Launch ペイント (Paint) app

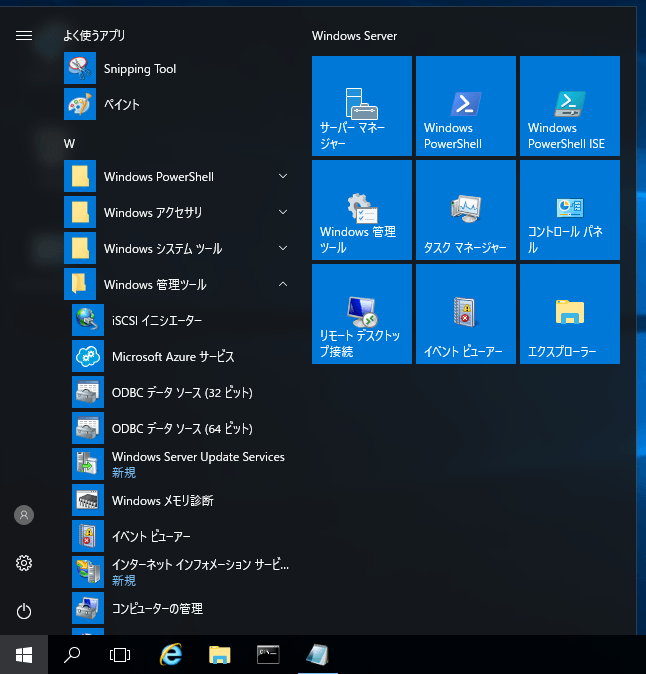[176, 104]
